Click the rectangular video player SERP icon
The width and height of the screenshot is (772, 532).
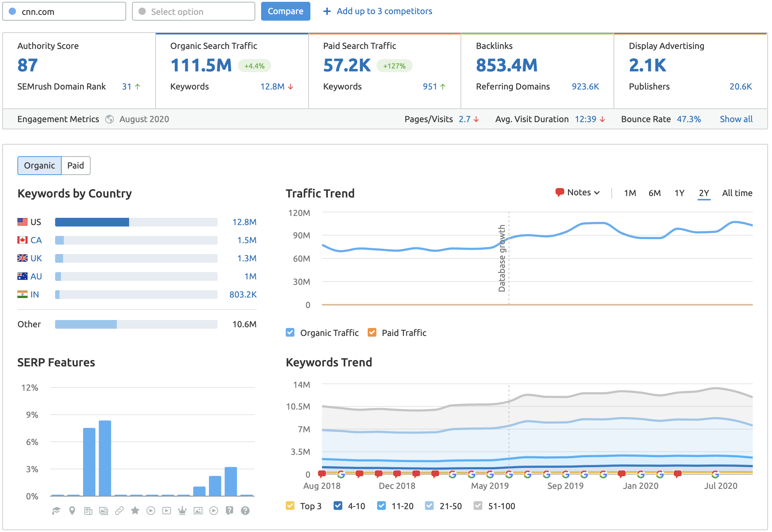pyautogui.click(x=166, y=511)
